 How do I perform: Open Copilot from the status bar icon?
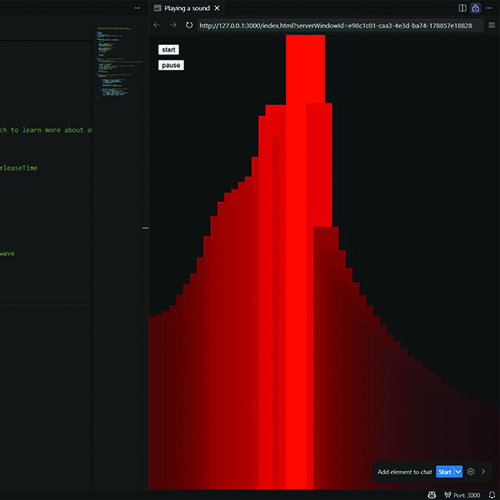[432, 495]
